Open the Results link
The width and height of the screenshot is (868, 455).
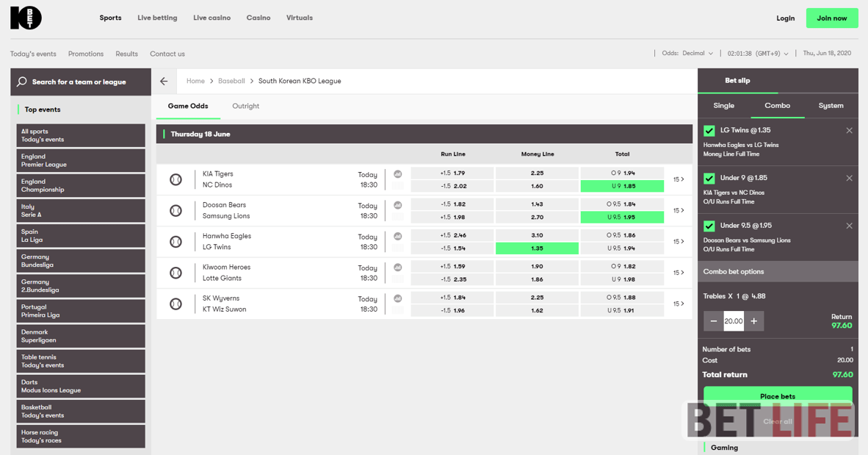(127, 54)
